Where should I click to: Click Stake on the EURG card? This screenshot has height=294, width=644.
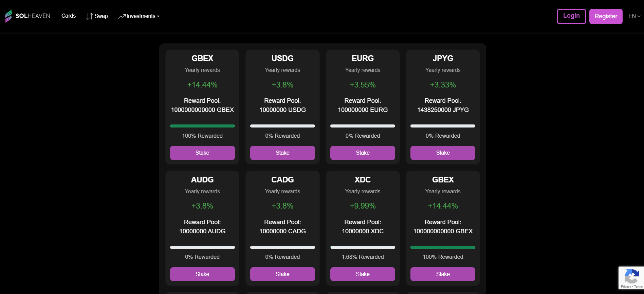(363, 153)
